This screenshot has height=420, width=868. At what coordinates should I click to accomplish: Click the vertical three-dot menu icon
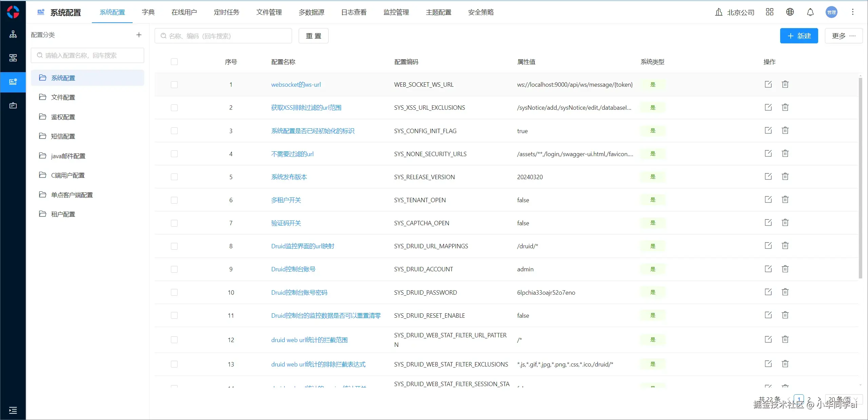(x=852, y=12)
